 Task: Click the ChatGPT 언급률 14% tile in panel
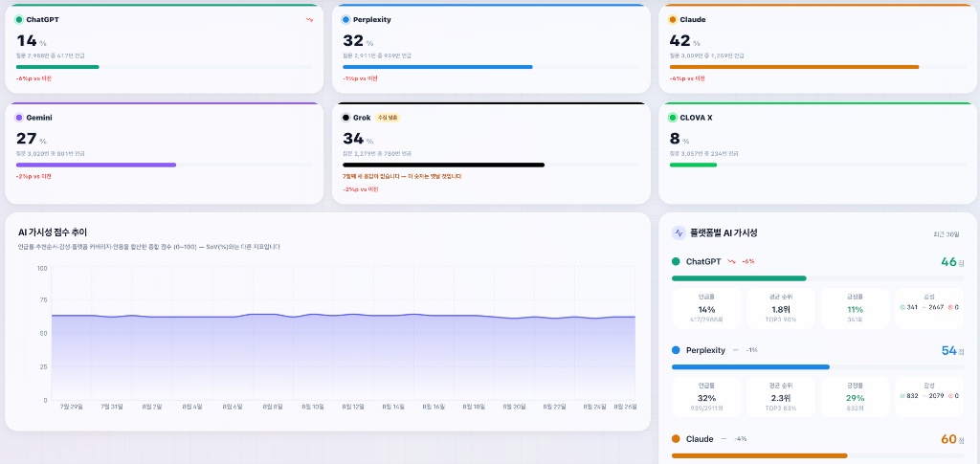pyautogui.click(x=707, y=308)
